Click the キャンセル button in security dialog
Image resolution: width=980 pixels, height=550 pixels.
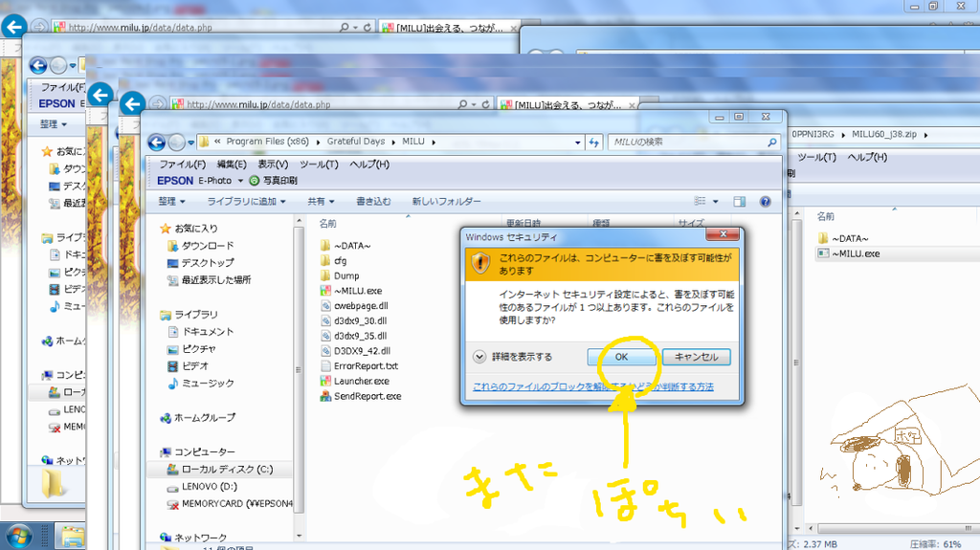click(x=697, y=357)
